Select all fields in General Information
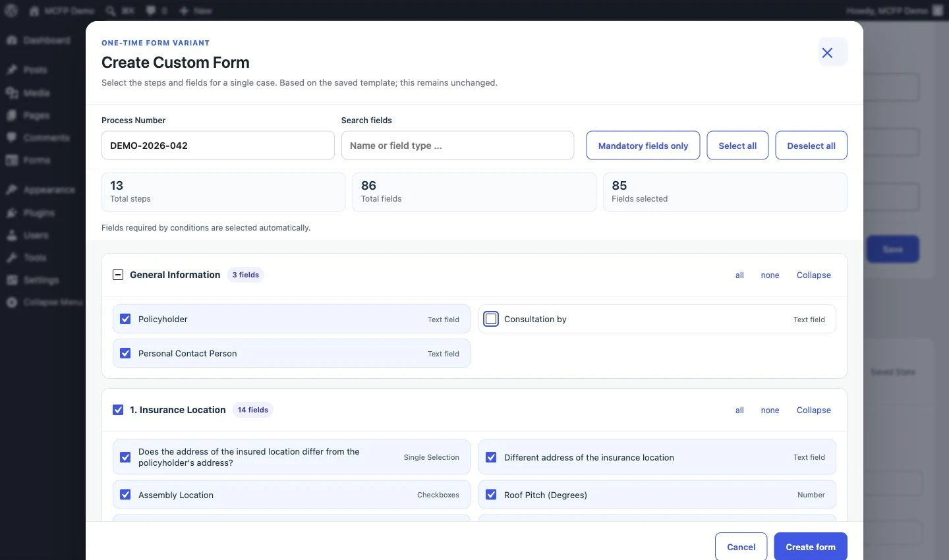 739,275
